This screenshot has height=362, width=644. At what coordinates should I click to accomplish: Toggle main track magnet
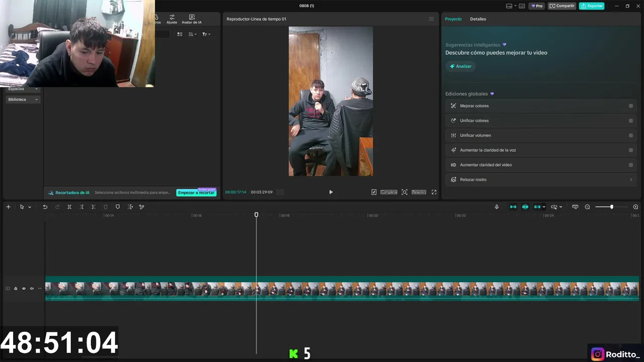click(x=513, y=207)
